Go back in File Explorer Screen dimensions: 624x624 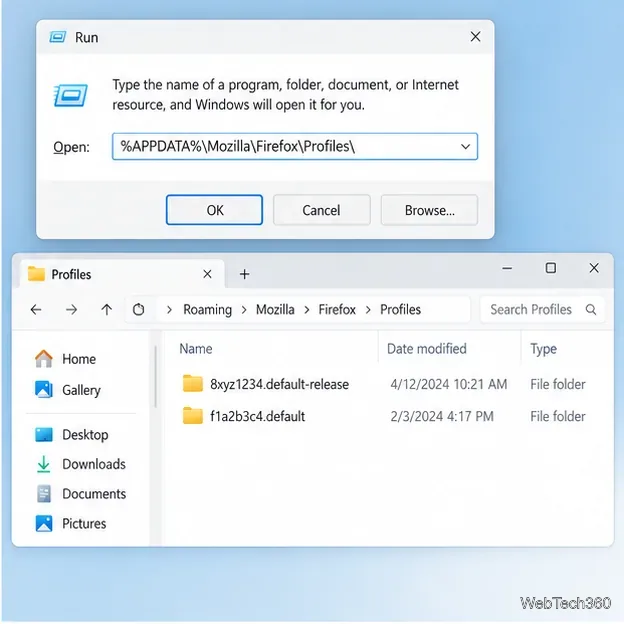pos(36,309)
